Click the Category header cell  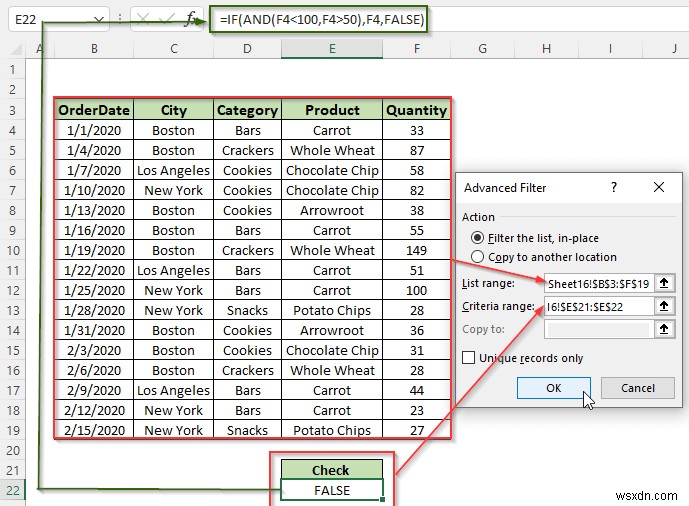click(247, 110)
